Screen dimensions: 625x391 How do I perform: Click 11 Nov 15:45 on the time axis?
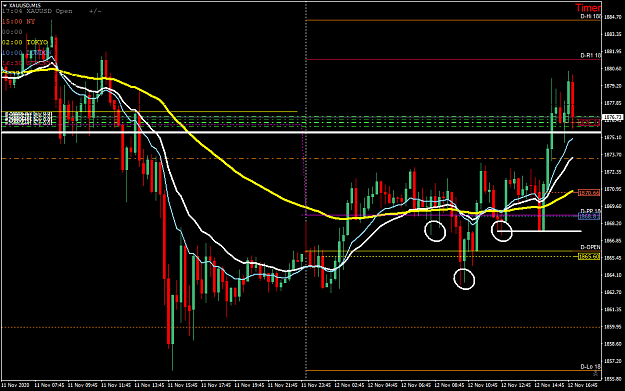tap(183, 385)
